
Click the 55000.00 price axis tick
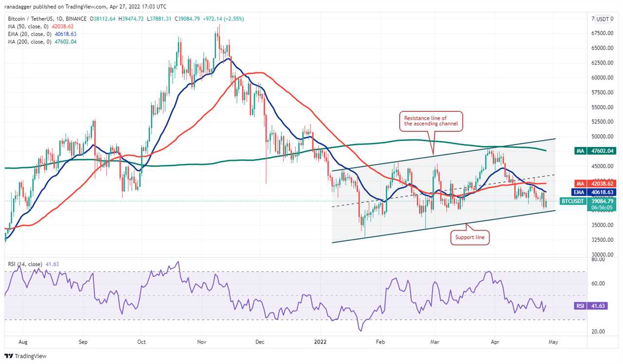coord(602,107)
